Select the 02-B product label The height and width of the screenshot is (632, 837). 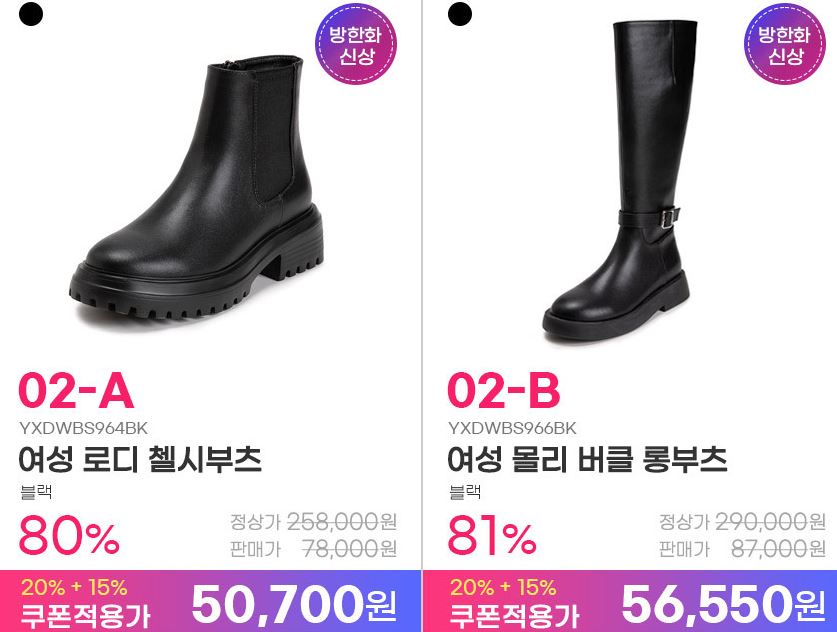click(504, 390)
